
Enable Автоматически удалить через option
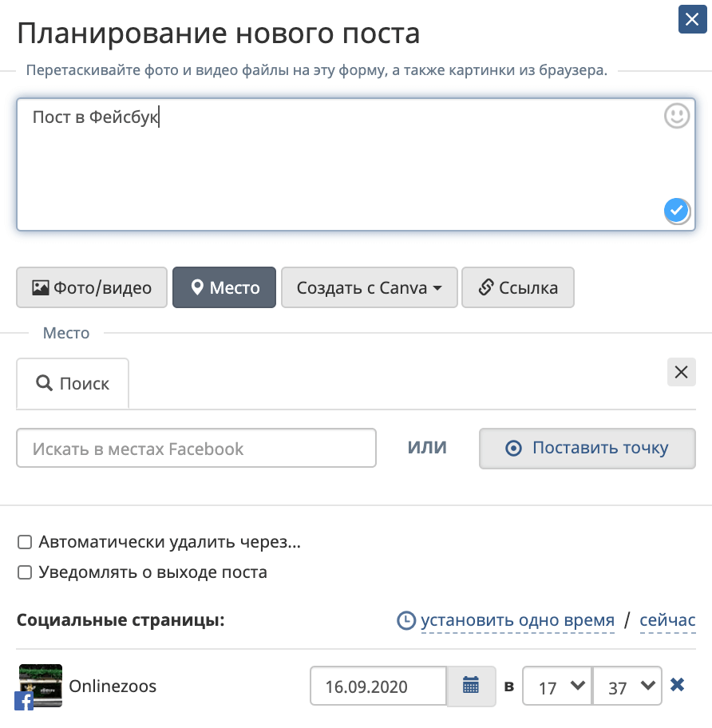[25, 542]
